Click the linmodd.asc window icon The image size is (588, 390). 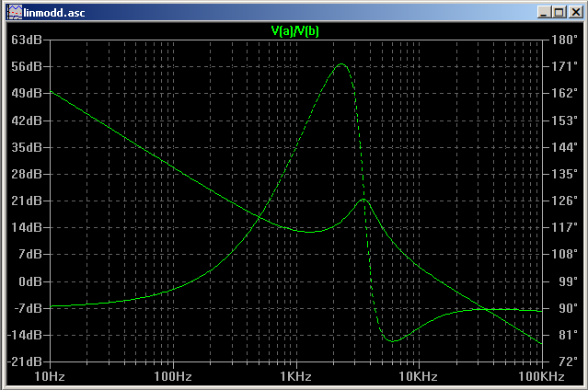[x=15, y=12]
